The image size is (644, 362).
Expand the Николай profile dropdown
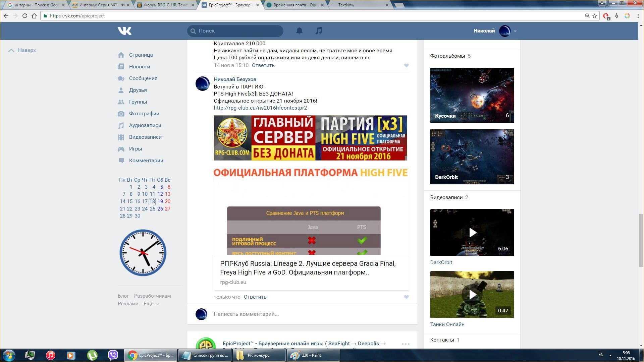coord(515,31)
